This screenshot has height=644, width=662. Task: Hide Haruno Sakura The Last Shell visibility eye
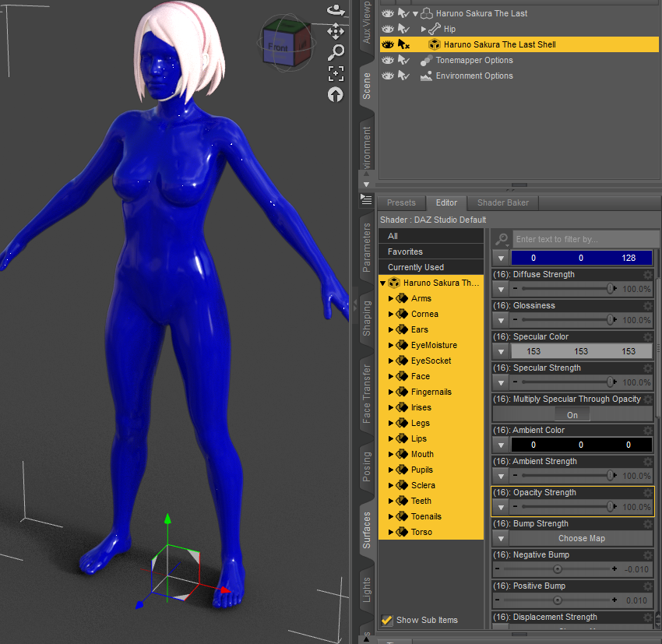click(388, 44)
